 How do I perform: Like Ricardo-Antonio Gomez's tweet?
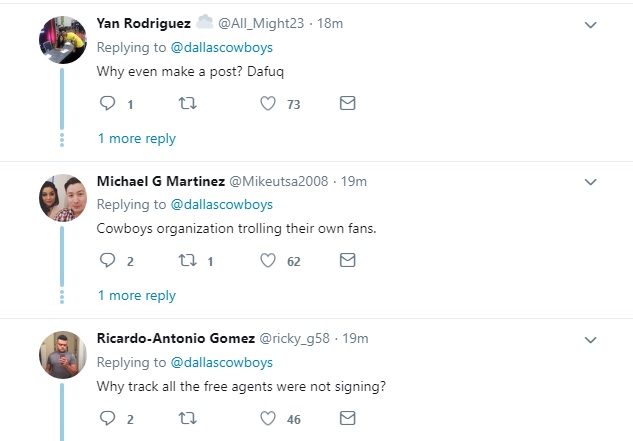pyautogui.click(x=268, y=419)
